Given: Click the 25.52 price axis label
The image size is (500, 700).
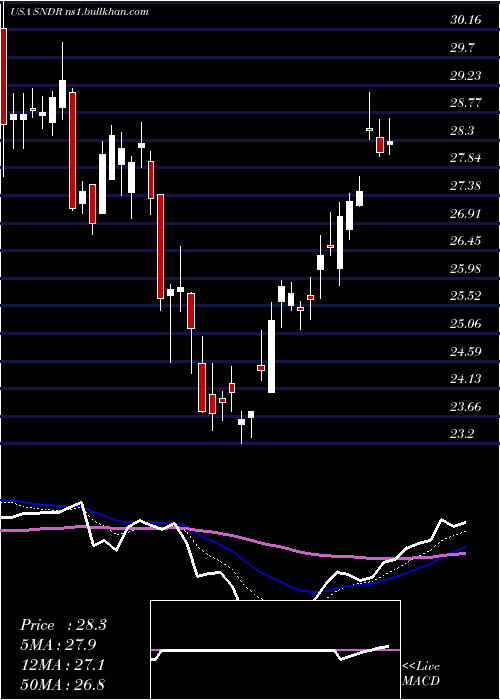Looking at the screenshot, I should (466, 296).
